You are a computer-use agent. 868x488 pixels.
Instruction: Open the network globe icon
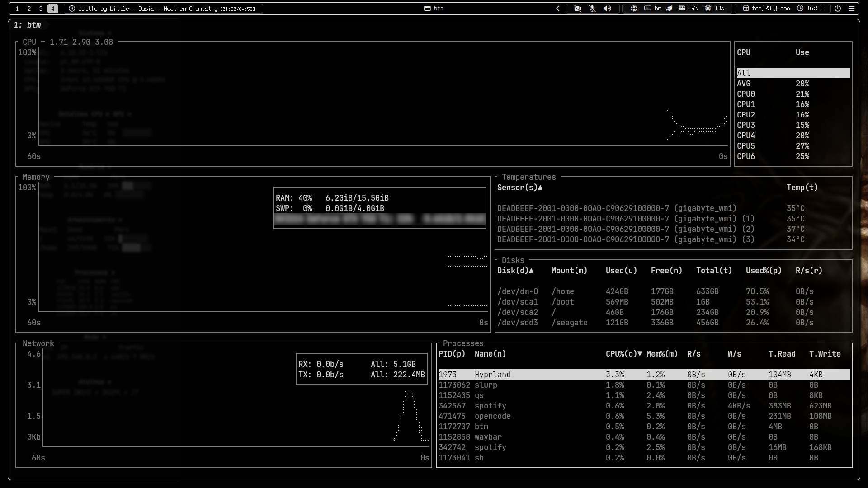(x=634, y=9)
